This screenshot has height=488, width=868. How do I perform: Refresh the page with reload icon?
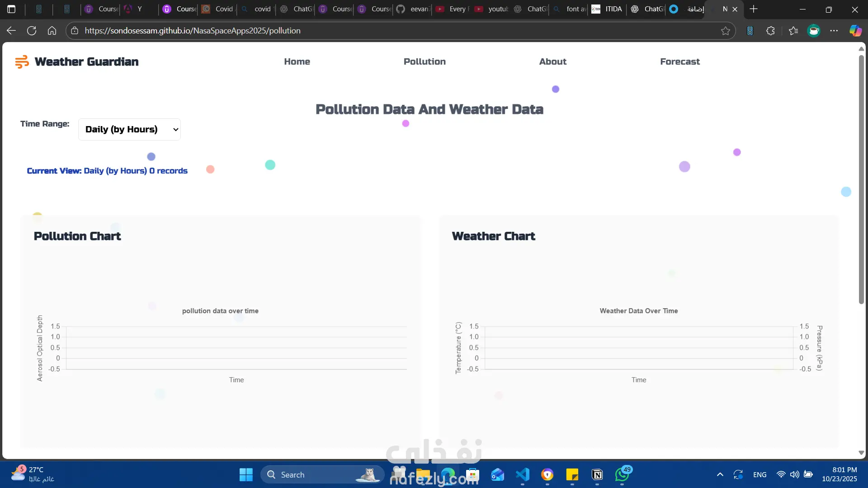click(x=32, y=31)
